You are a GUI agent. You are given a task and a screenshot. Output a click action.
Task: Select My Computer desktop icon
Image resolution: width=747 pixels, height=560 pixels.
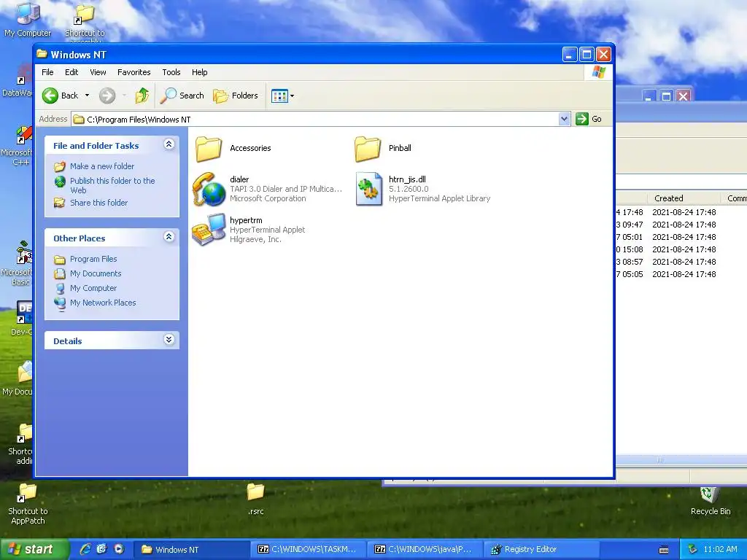point(28,19)
